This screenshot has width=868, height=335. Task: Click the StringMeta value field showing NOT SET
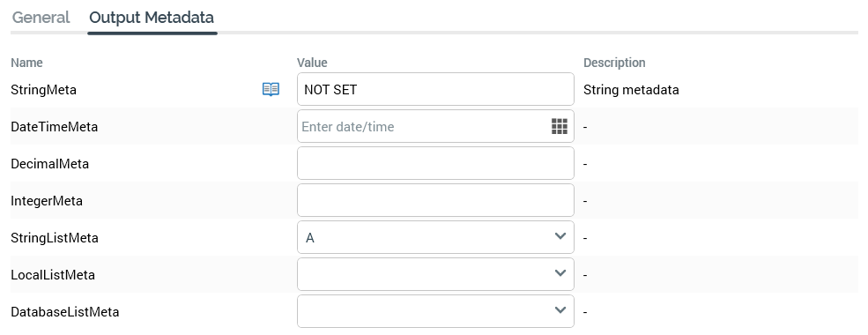click(x=435, y=89)
